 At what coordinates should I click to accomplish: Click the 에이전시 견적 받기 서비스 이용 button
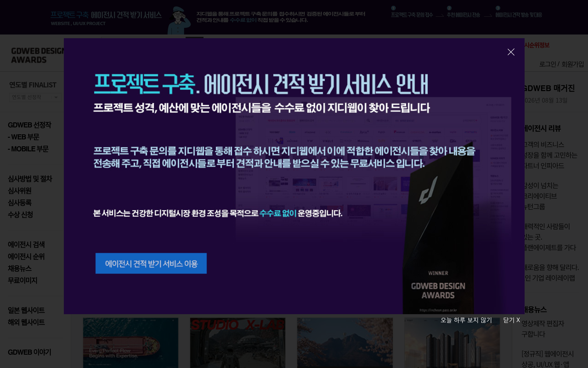[151, 263]
